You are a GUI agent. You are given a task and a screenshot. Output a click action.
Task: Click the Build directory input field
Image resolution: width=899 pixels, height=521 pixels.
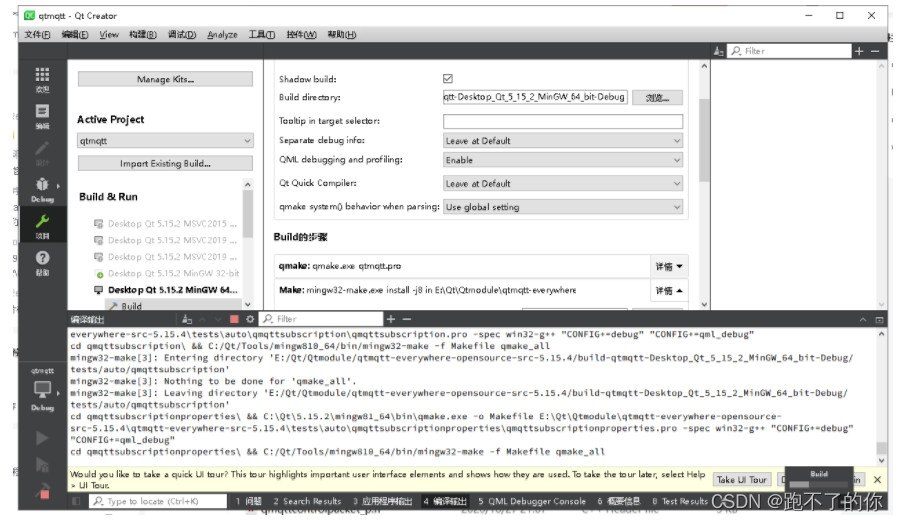click(535, 97)
